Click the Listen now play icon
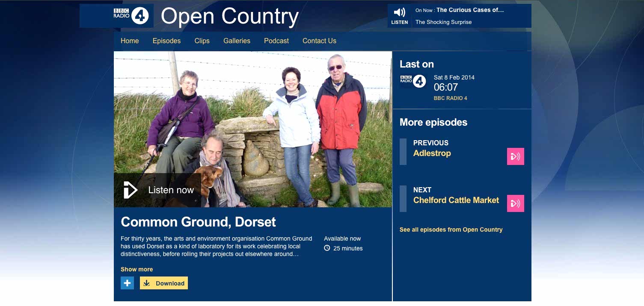Viewport: 644px width, 306px height. pos(131,190)
